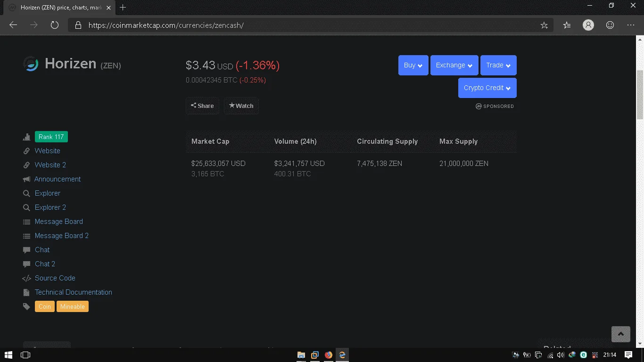
Task: Click the 0.00042345 BTC price text
Action: pyautogui.click(x=212, y=80)
